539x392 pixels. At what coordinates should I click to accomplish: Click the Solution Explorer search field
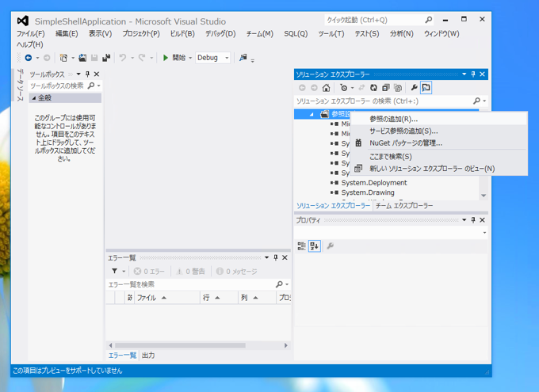[x=384, y=101]
